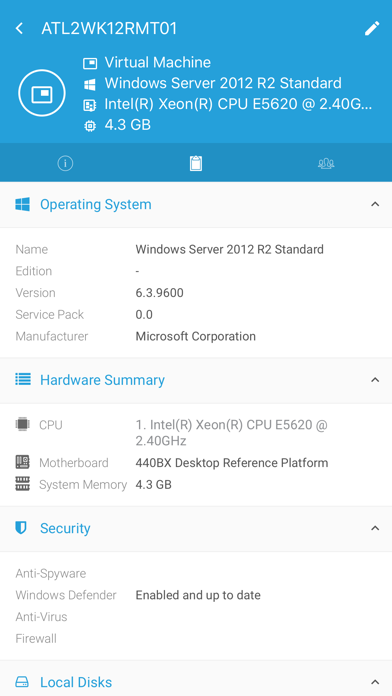Image resolution: width=392 pixels, height=696 pixels.
Task: Tap the Anti-Spyware label
Action: tap(51, 573)
